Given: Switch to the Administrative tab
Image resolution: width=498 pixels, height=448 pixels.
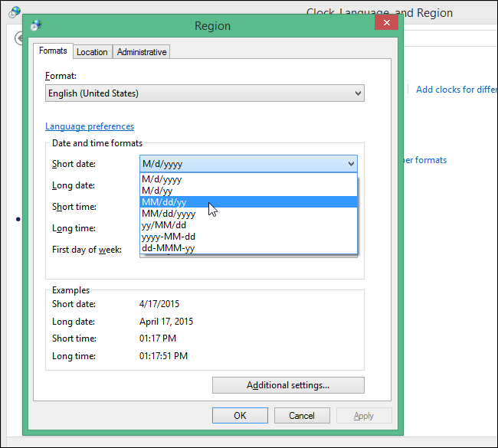Looking at the screenshot, I should pos(142,52).
